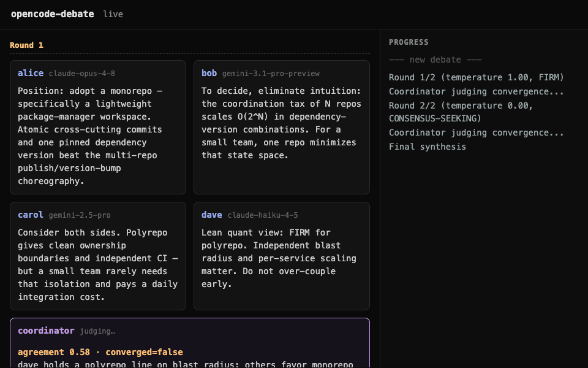Screen dimensions: 588x368
Task: Click the PROGRESS panel heading
Action: pyautogui.click(x=409, y=42)
